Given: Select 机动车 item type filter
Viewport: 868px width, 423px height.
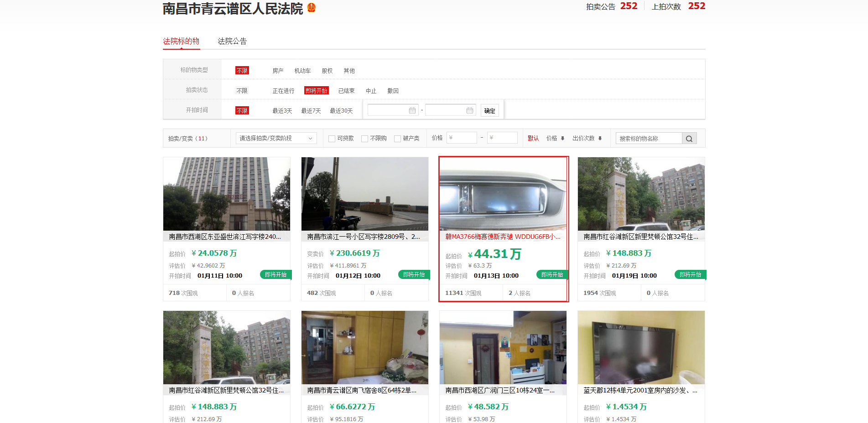Looking at the screenshot, I should tap(302, 71).
